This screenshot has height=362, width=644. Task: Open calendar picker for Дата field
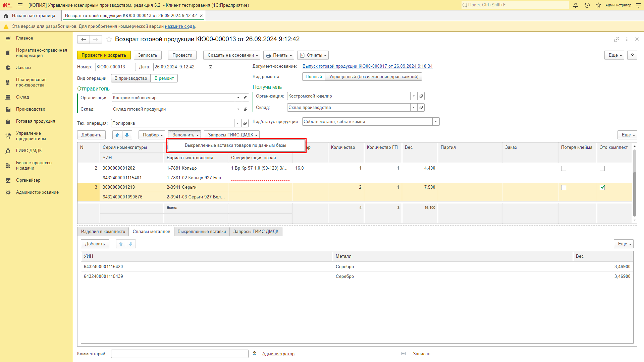211,67
